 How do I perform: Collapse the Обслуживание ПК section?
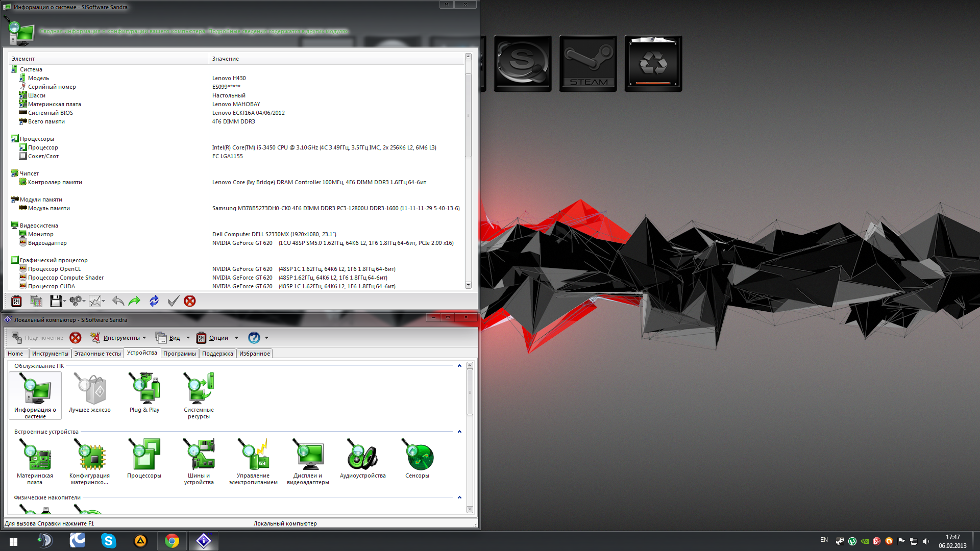(x=459, y=366)
